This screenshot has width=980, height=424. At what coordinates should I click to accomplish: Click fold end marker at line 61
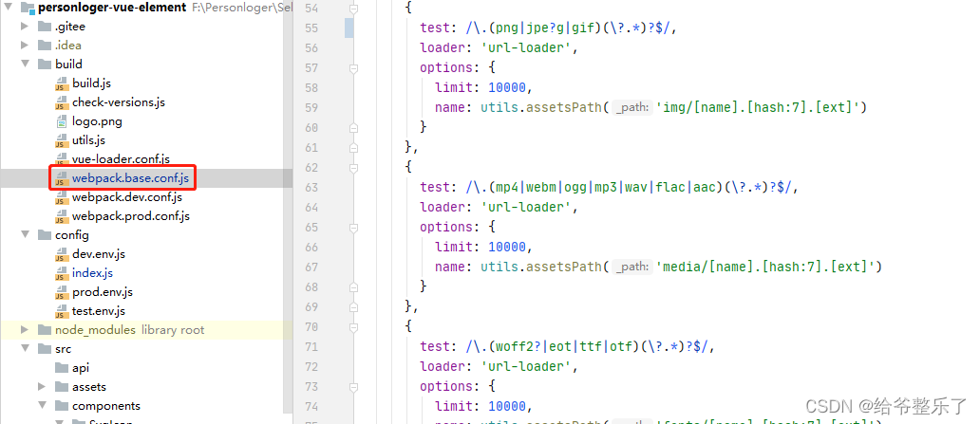(354, 147)
